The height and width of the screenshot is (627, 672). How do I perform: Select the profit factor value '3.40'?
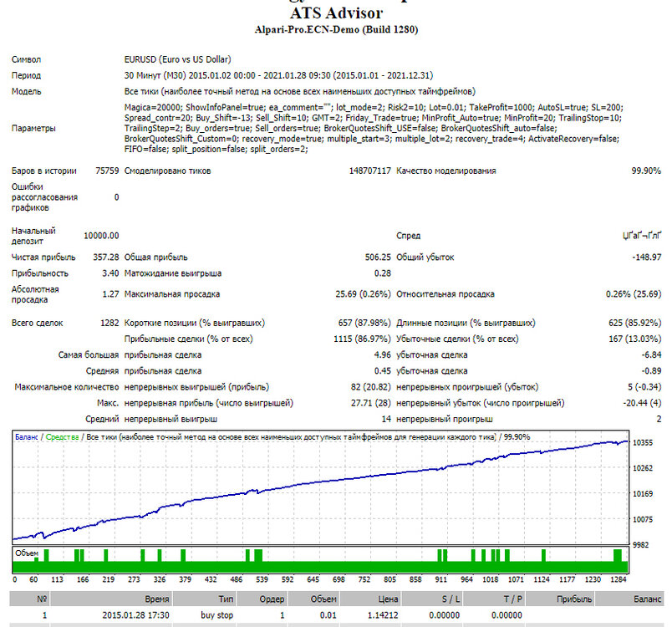110,273
